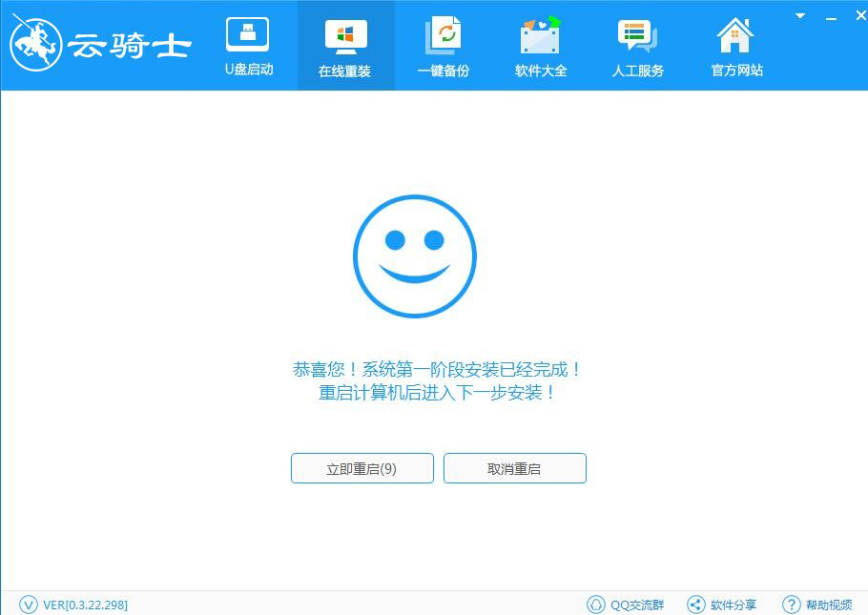The width and height of the screenshot is (868, 615).
Task: Open the 帮助视频 help video icon
Action: pyautogui.click(x=792, y=604)
